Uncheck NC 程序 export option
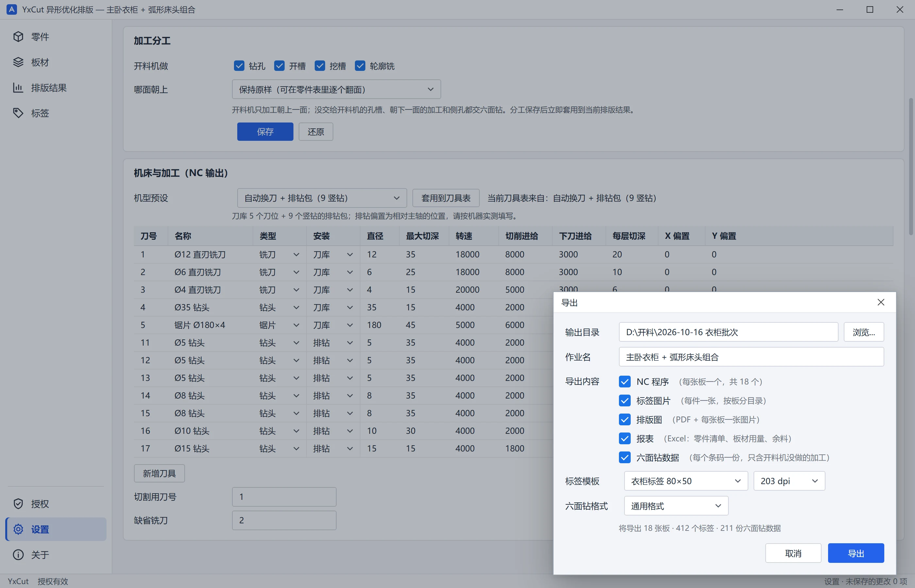The image size is (915, 588). click(625, 382)
